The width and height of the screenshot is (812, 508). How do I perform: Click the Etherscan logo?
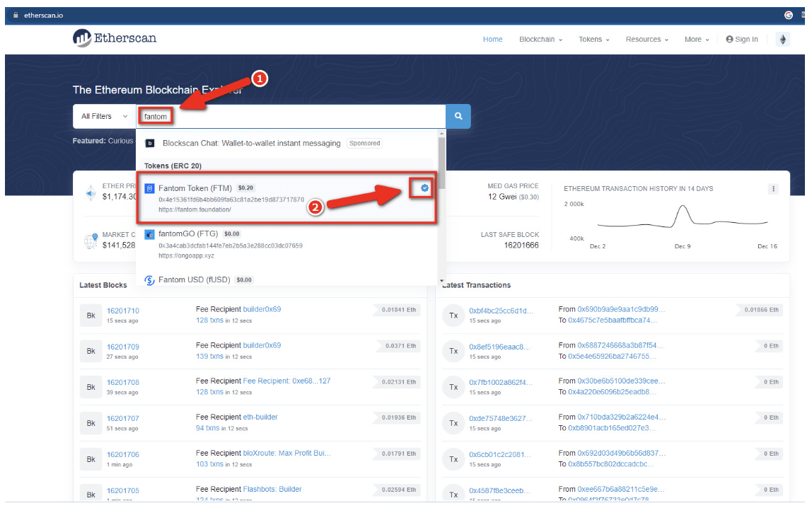(115, 38)
